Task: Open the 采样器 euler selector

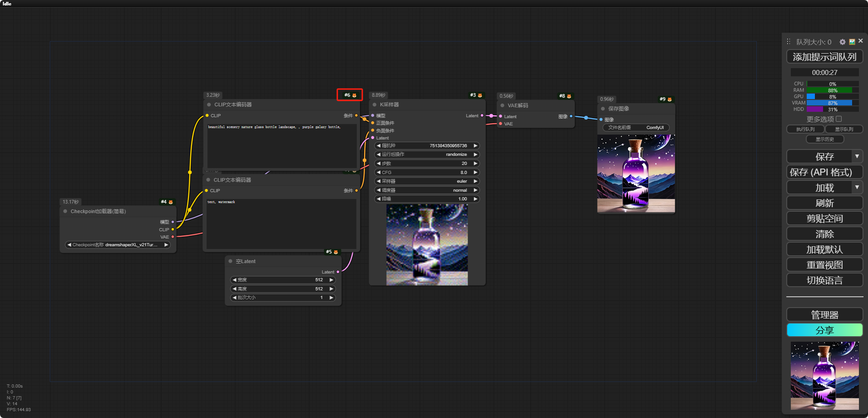Action: coord(427,181)
